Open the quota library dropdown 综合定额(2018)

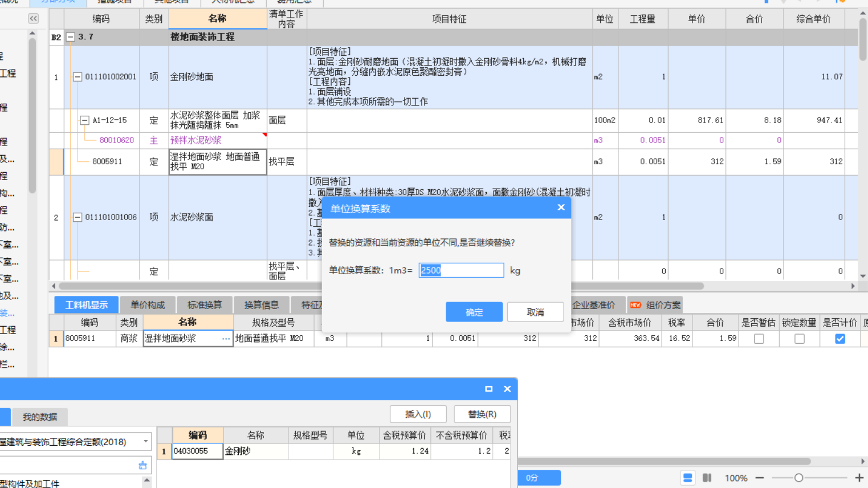point(146,441)
